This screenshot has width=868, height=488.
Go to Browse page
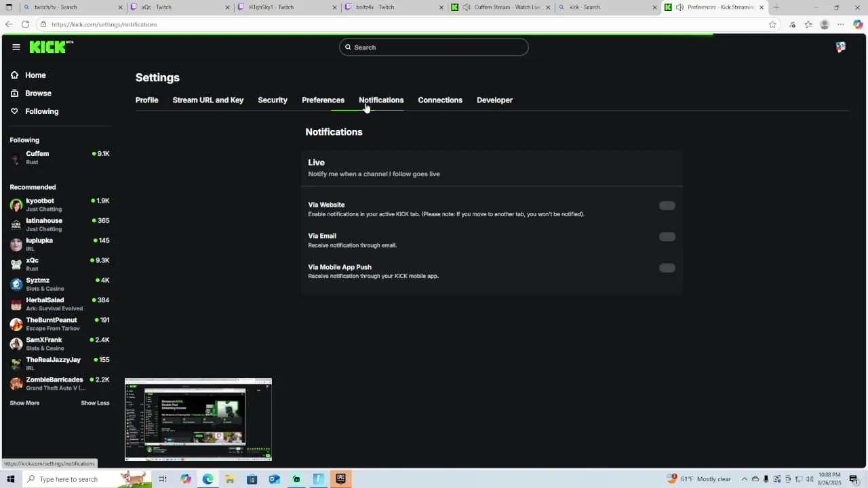pyautogui.click(x=38, y=94)
